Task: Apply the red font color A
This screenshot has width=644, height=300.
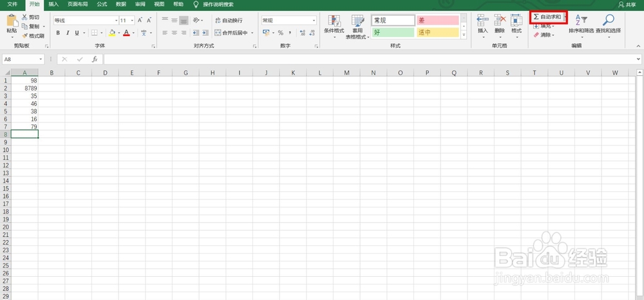Action: 126,33
